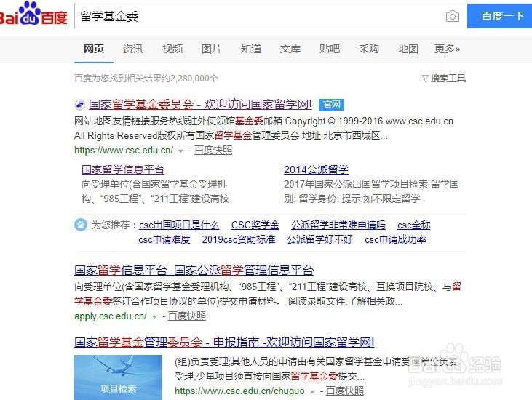The width and height of the screenshot is (532, 400).
Task: Switch to the 地图 tab
Action: tap(408, 49)
